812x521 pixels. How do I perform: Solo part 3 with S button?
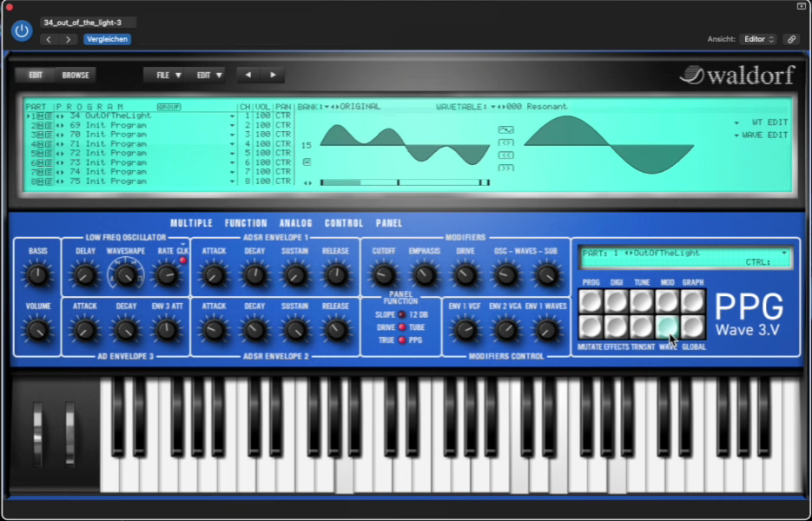(x=49, y=135)
